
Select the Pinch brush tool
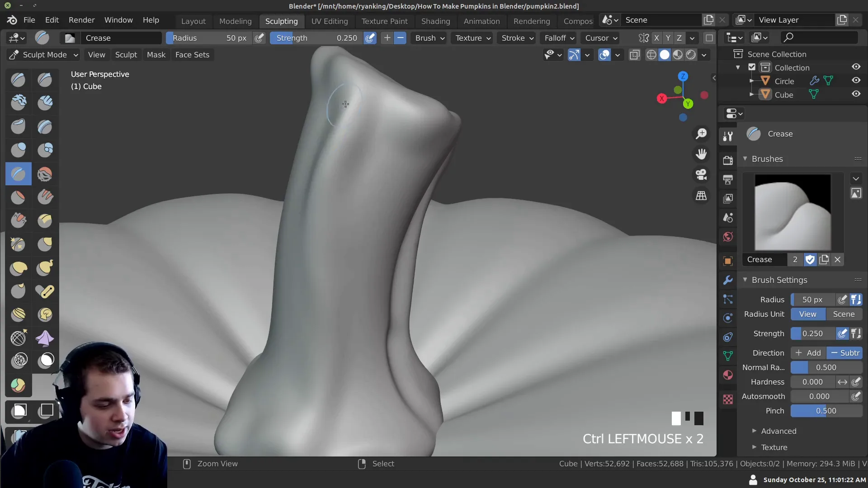pos(19,244)
